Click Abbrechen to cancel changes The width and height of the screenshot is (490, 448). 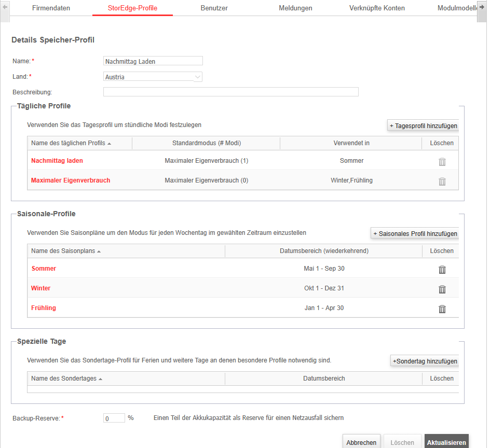361,442
